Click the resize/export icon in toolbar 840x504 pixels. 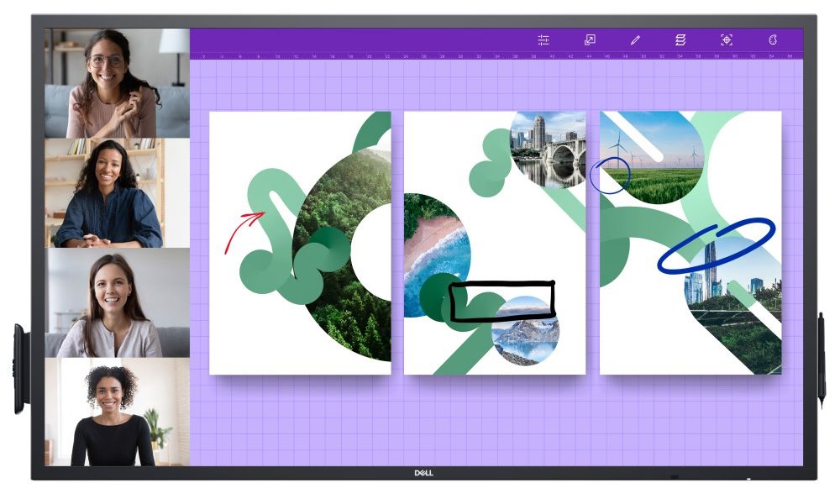590,39
